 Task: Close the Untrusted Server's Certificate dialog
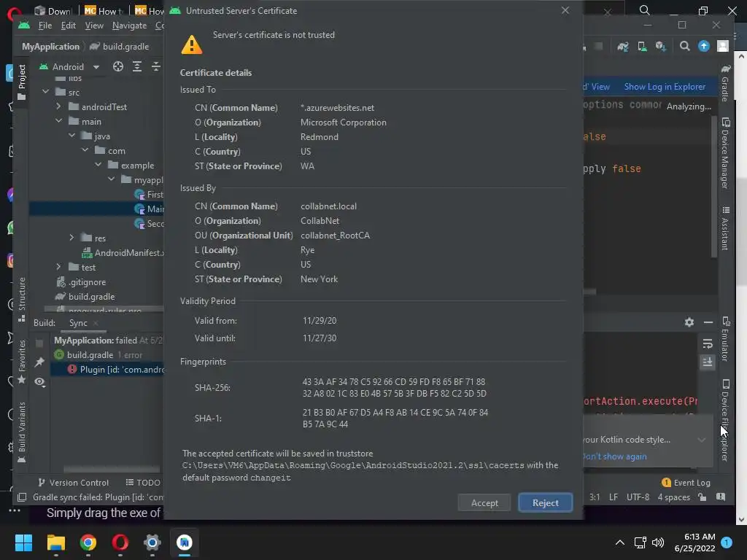(565, 10)
